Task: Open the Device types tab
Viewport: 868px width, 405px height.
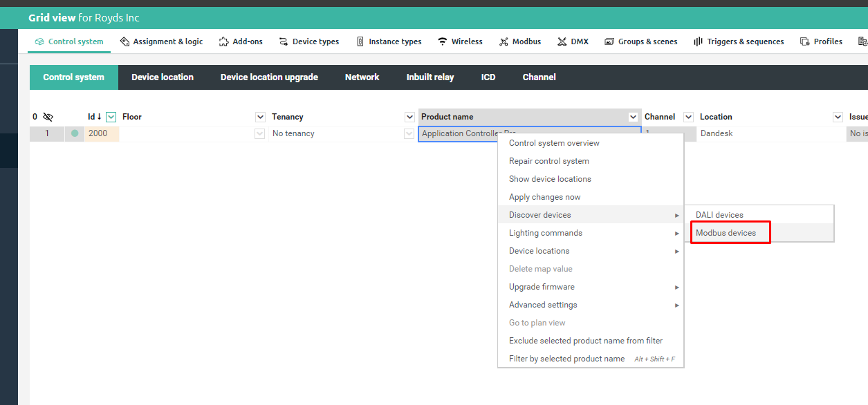Action: click(x=308, y=41)
